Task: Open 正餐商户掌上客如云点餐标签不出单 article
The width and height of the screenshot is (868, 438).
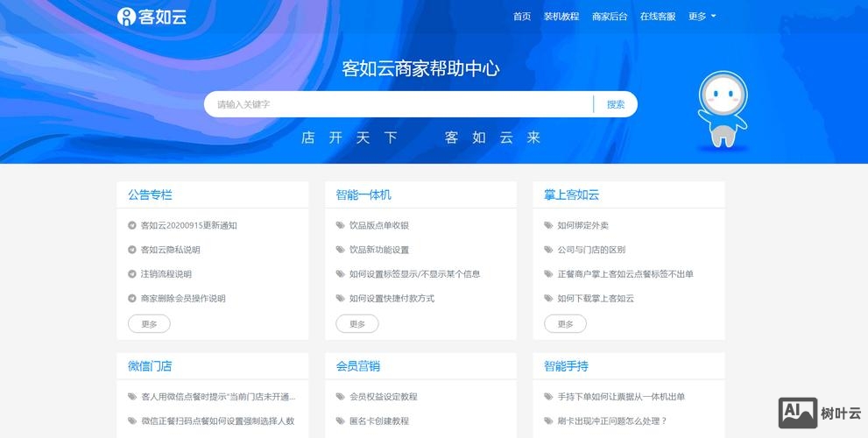Action: (x=625, y=274)
